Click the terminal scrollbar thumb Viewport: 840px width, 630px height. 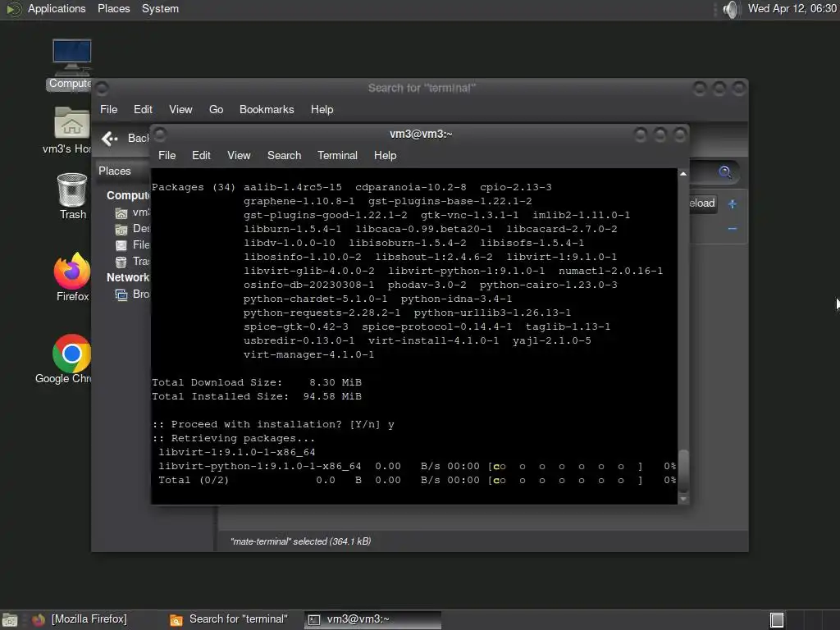click(x=683, y=470)
